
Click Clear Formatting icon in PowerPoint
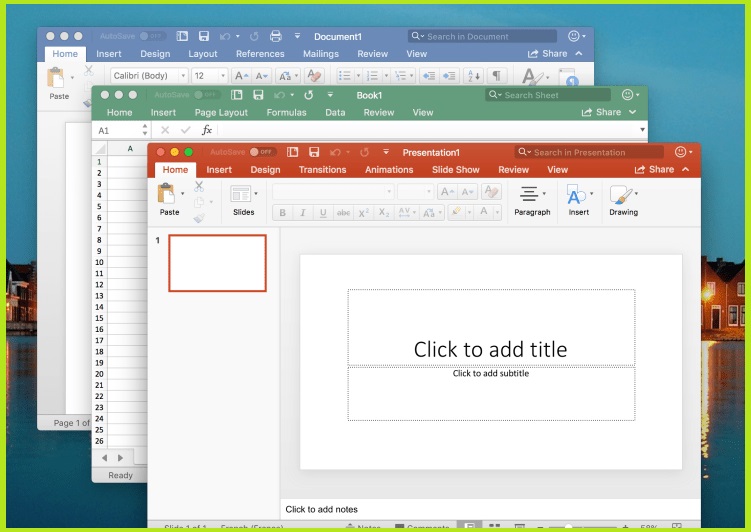click(x=491, y=192)
